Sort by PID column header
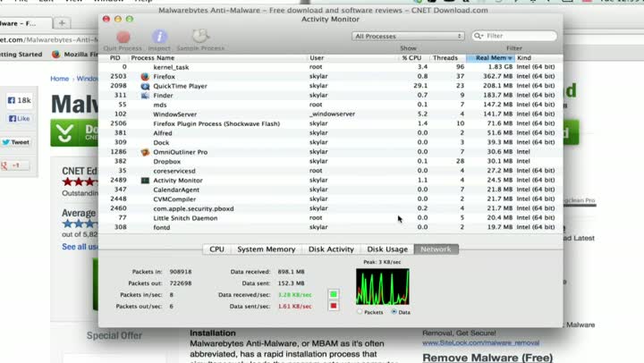The width and height of the screenshot is (644, 363). pyautogui.click(x=114, y=58)
